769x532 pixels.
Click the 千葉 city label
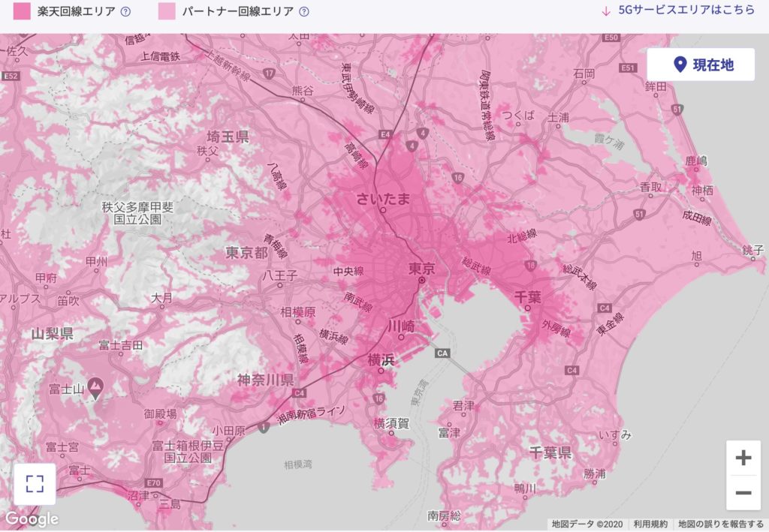(528, 297)
